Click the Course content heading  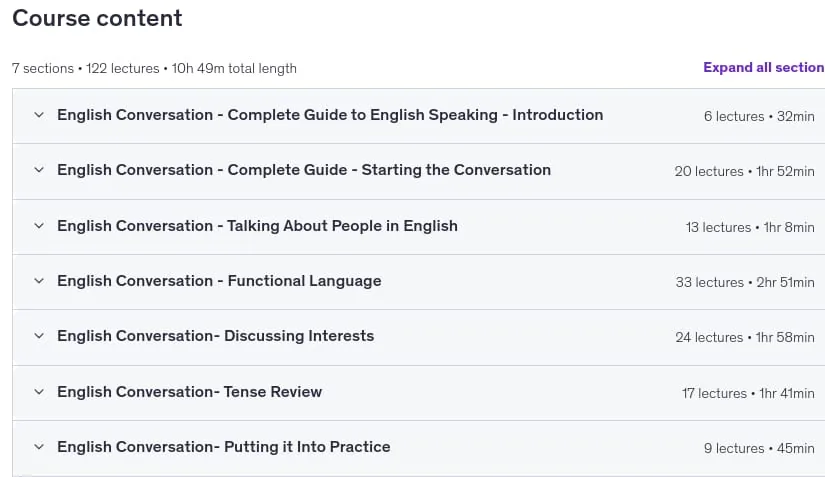point(97,18)
